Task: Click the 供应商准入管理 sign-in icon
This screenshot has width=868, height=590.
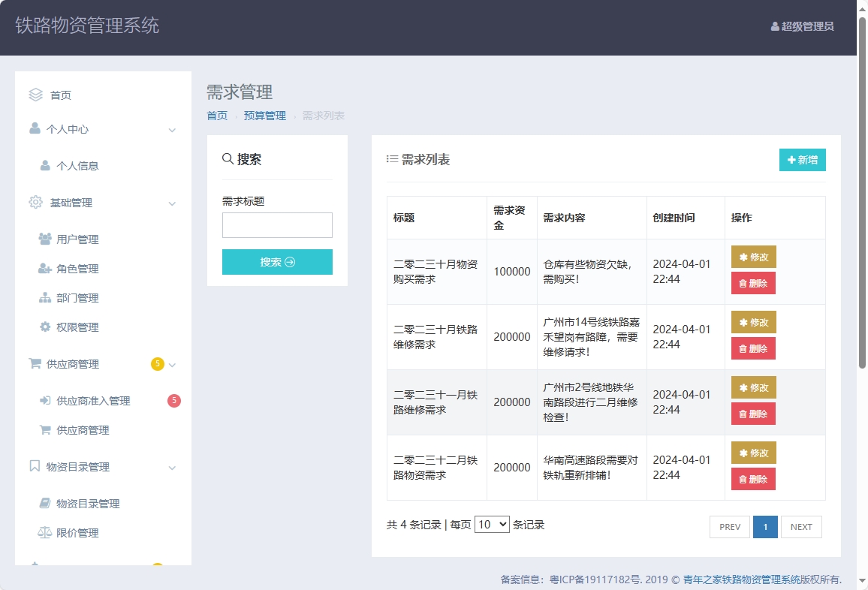Action: click(45, 400)
